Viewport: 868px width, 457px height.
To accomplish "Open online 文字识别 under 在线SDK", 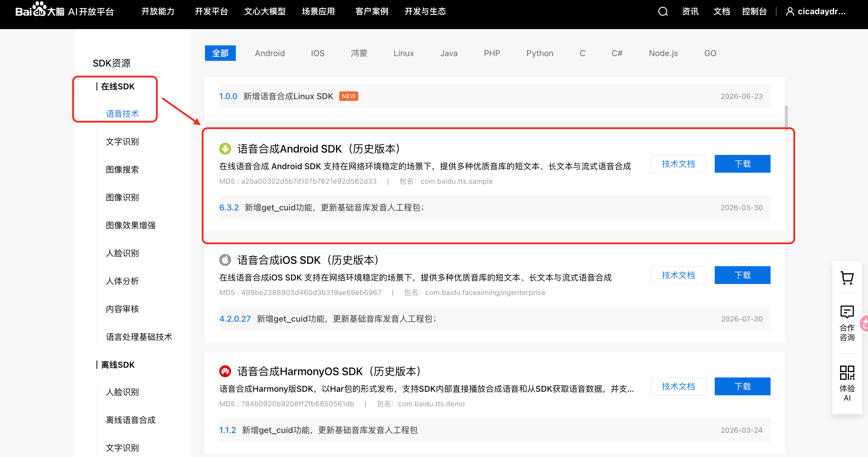I will tap(122, 142).
